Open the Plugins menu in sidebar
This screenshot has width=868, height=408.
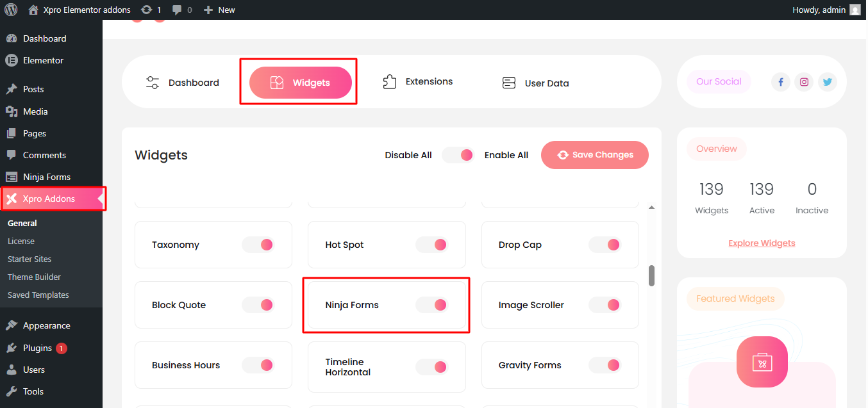pos(37,348)
